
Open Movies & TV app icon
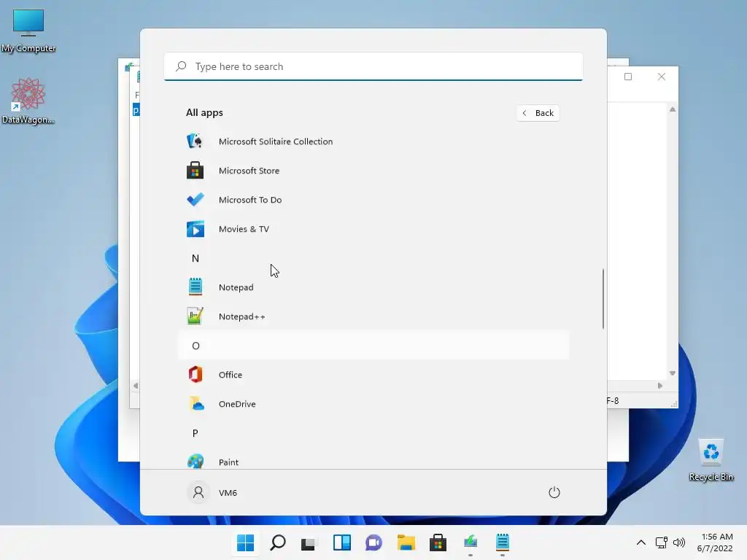[195, 229]
